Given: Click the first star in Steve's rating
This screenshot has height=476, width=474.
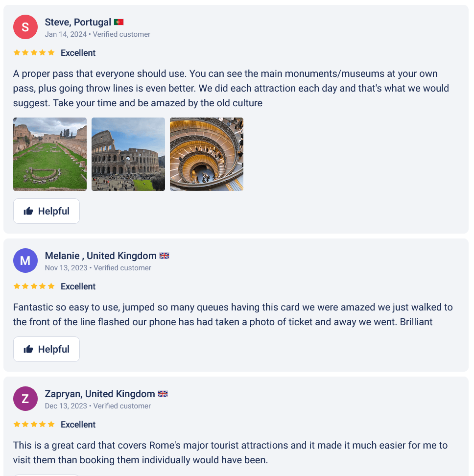Looking at the screenshot, I should tap(16, 52).
